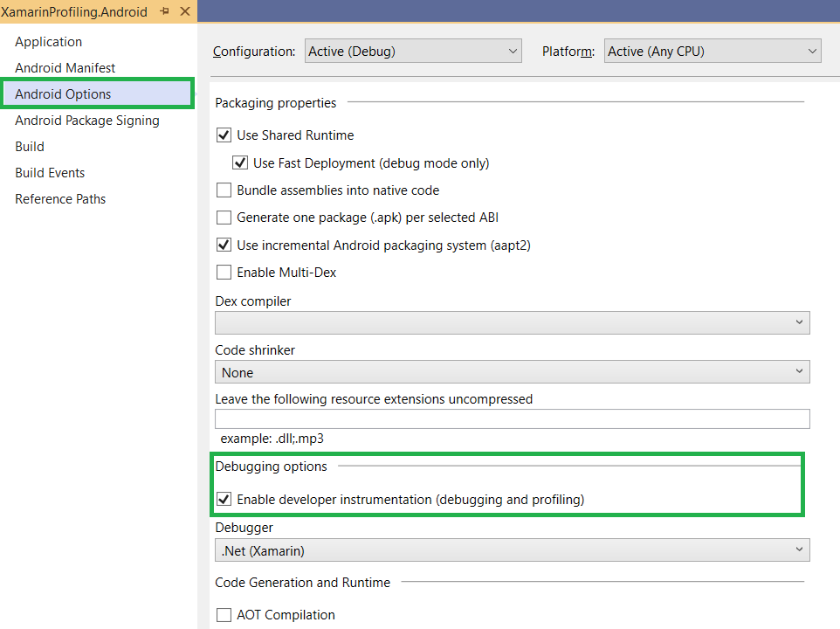Enable Bundle assemblies into native code
This screenshot has height=629, width=840.
pyautogui.click(x=224, y=190)
